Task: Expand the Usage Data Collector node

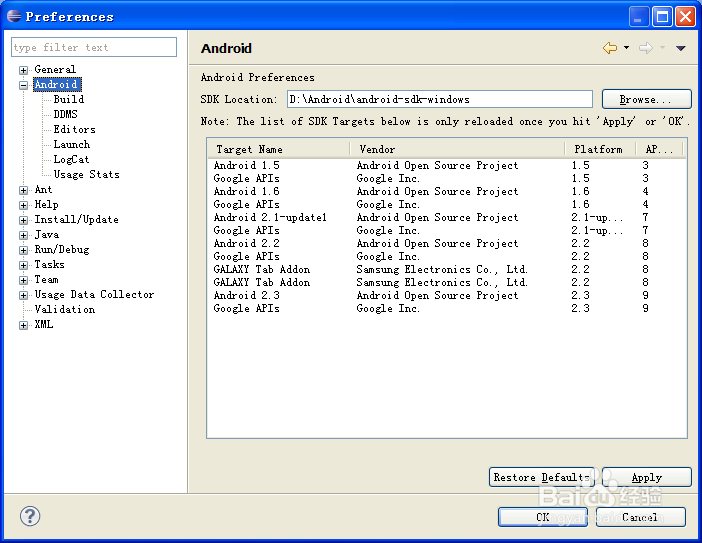Action: tap(23, 295)
